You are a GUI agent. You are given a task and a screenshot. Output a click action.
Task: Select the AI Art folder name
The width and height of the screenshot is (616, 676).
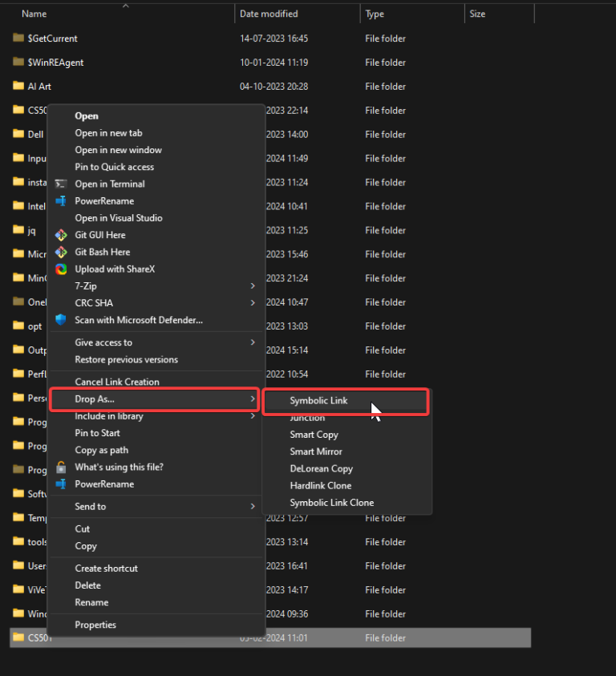pyautogui.click(x=39, y=87)
